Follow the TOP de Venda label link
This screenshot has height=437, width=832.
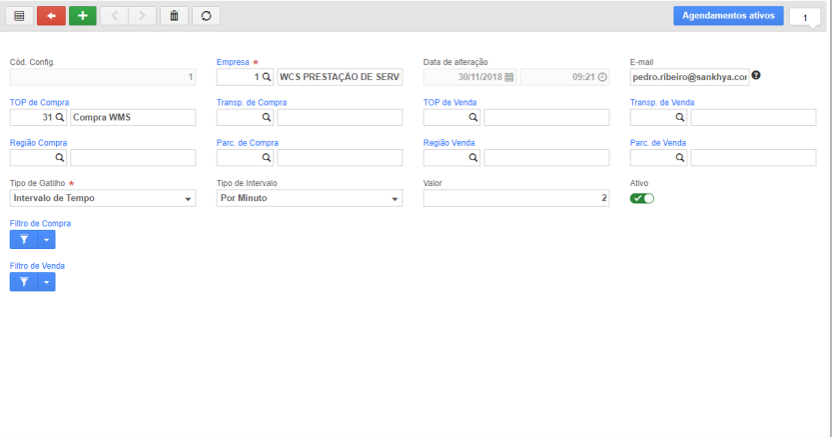click(450, 102)
